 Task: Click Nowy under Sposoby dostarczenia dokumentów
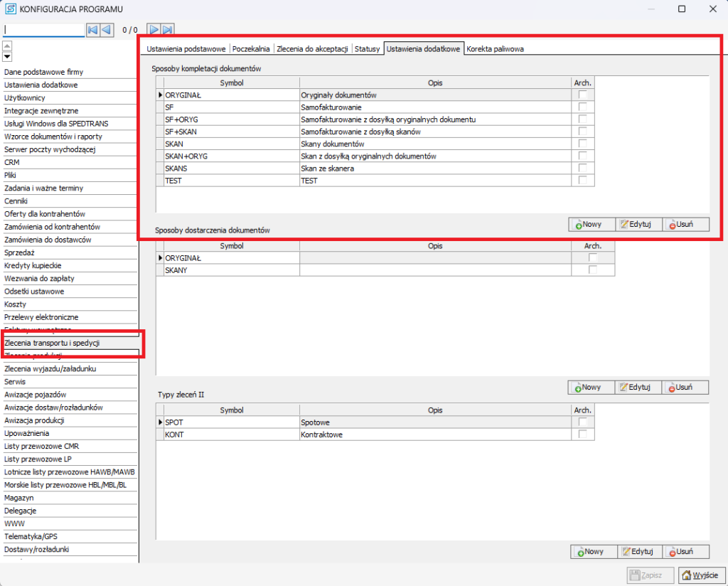point(591,388)
